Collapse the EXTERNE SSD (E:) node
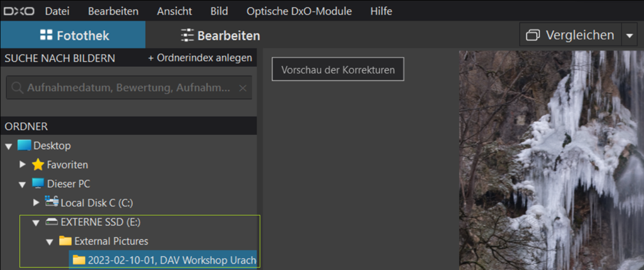The width and height of the screenshot is (644, 270). tap(36, 223)
